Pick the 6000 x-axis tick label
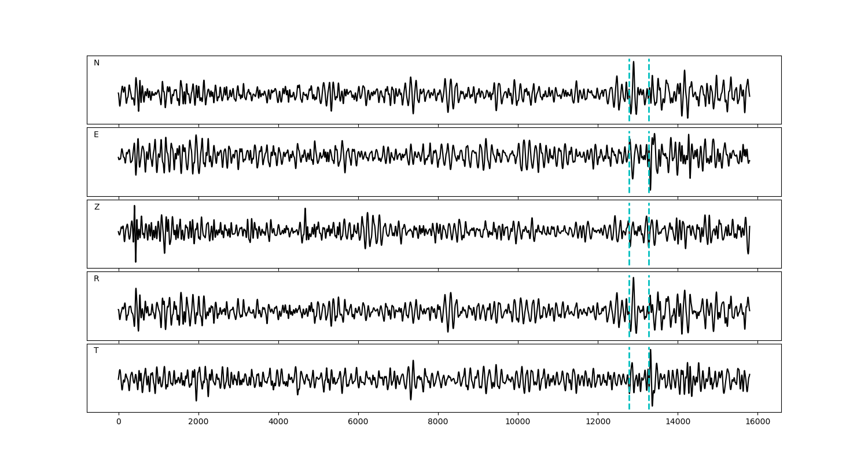 pos(358,422)
